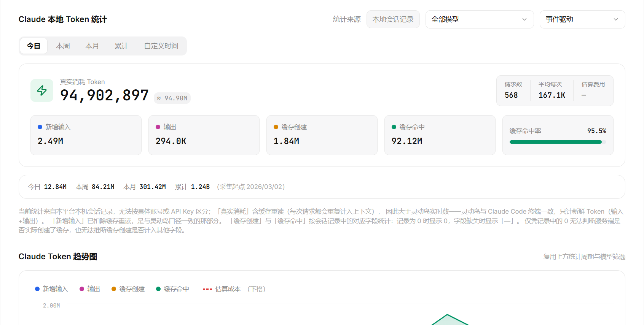Click the 94,902,897 token total
644x325 pixels.
(x=104, y=95)
